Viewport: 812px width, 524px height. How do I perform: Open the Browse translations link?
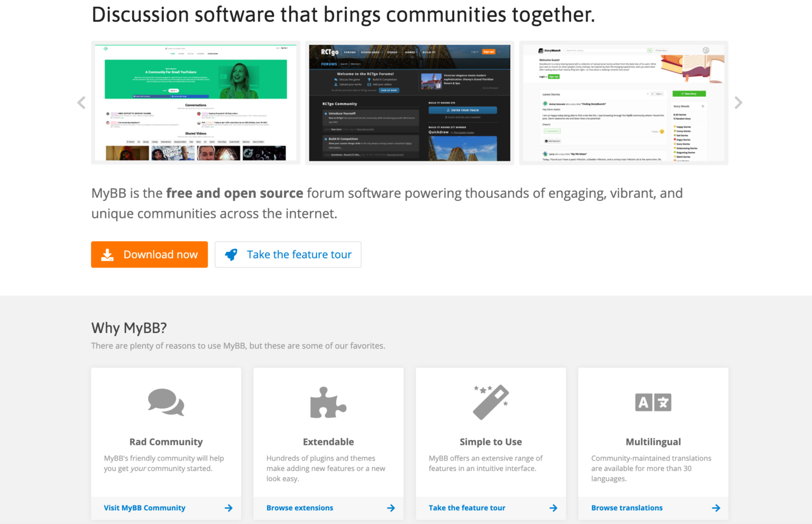pos(627,508)
